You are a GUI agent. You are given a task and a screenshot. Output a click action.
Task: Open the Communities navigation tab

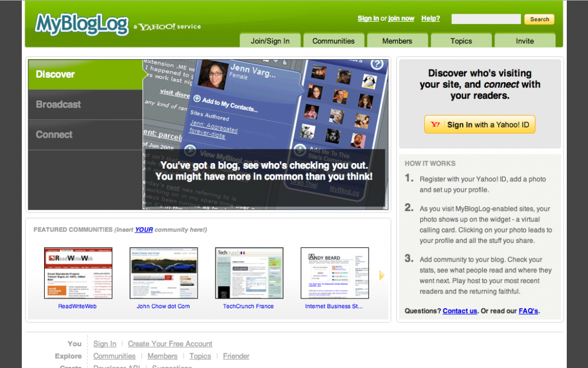(334, 41)
